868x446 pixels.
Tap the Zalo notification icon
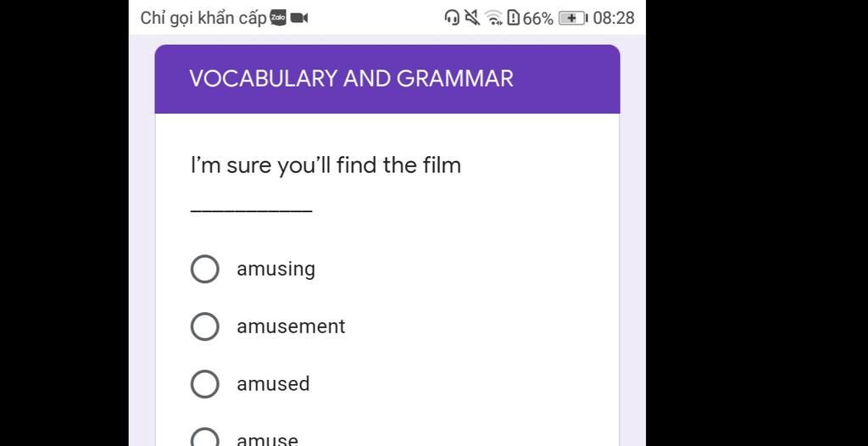click(x=278, y=18)
